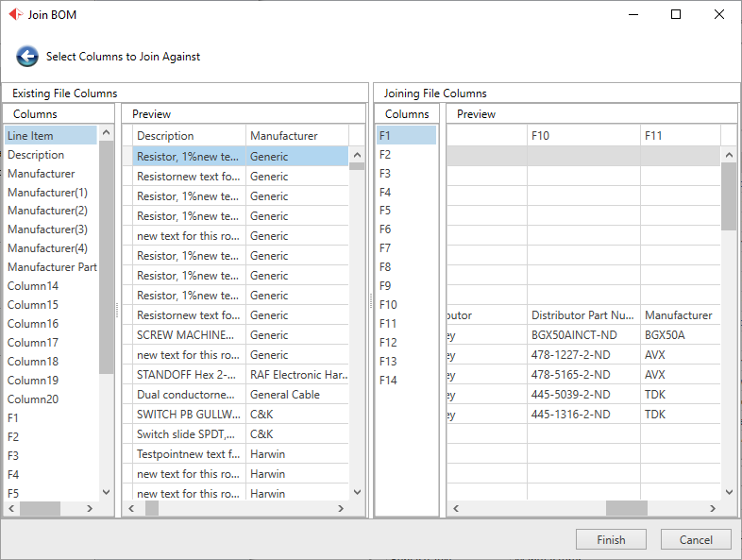
Task: Click the Manufacturer header in existing preview
Action: pos(284,136)
